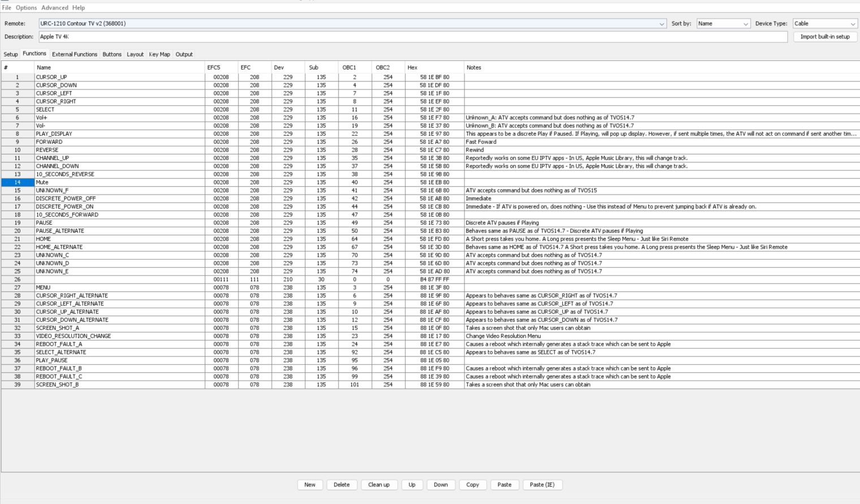Click in the Description text field
Viewport: 860px width, 504px height.
pyautogui.click(x=413, y=37)
